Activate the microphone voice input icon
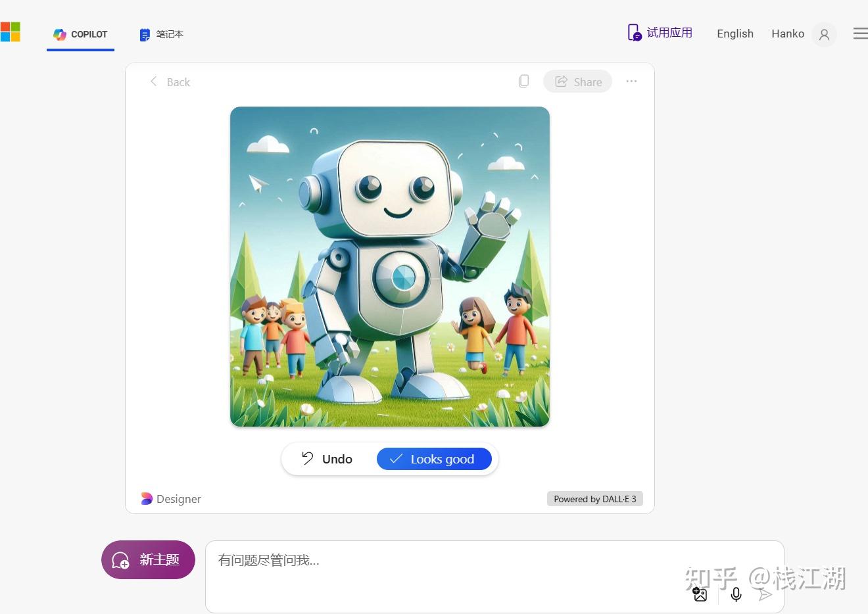This screenshot has width=868, height=614. (736, 594)
